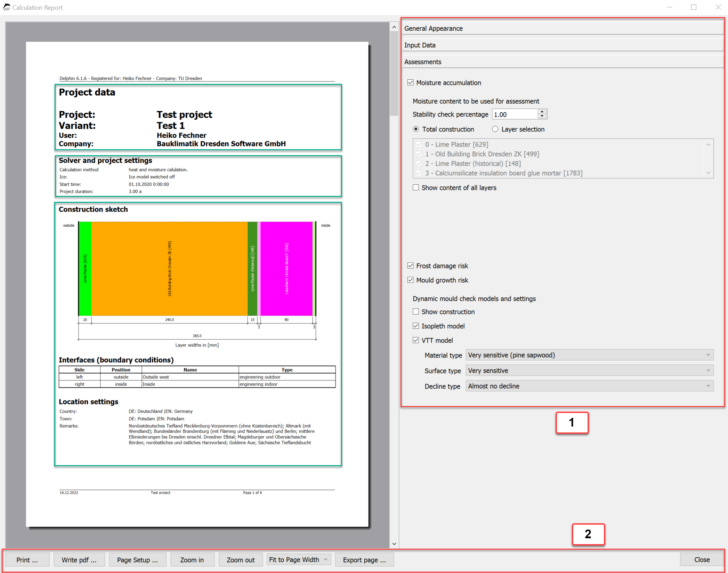Screen dimensions: 728x573
Task: Click 'engineering indoor' table cell
Action: [287, 384]
